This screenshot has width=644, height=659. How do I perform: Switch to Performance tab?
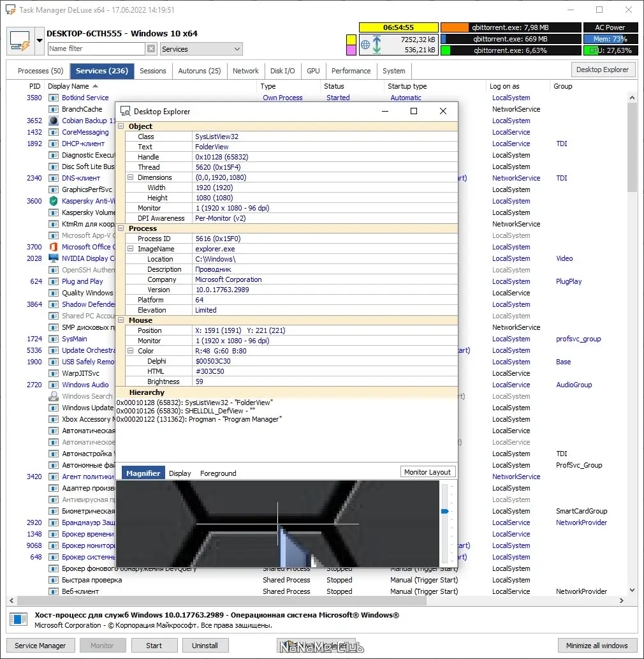(351, 71)
